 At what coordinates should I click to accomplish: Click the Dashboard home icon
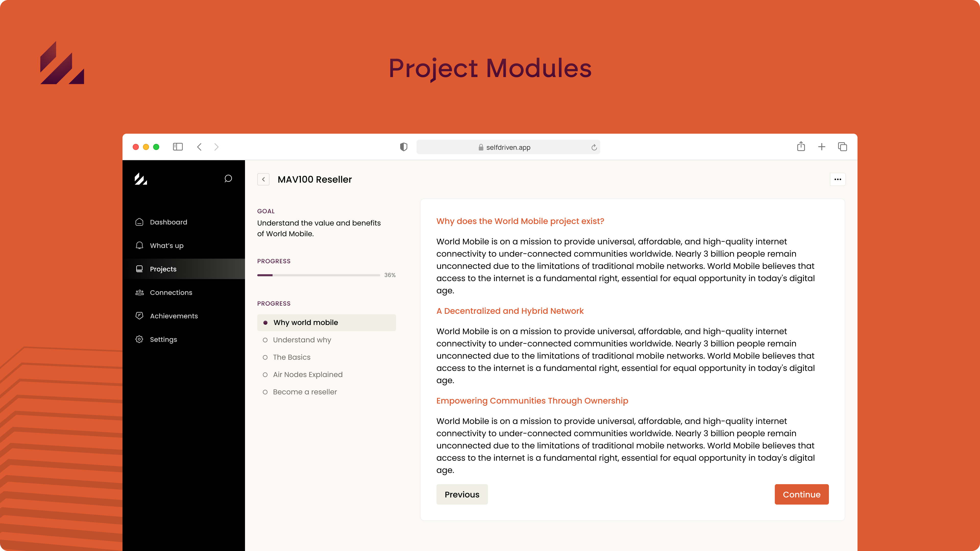139,222
